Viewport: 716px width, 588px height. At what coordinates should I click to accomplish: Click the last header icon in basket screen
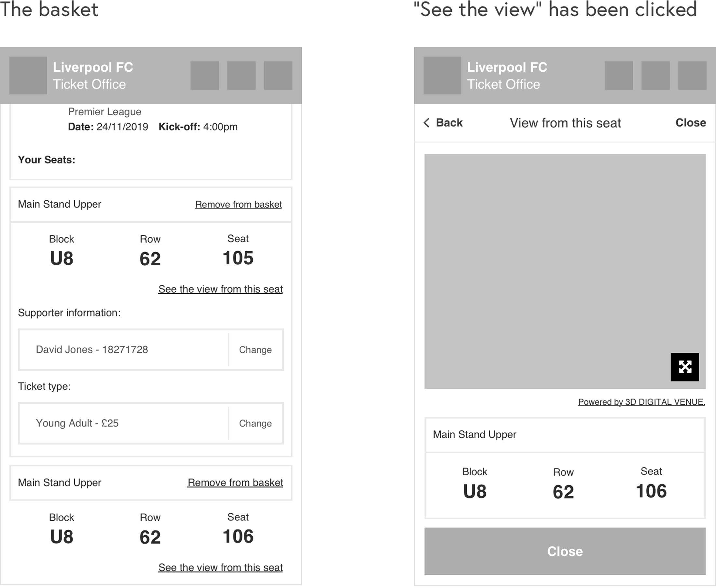click(278, 75)
